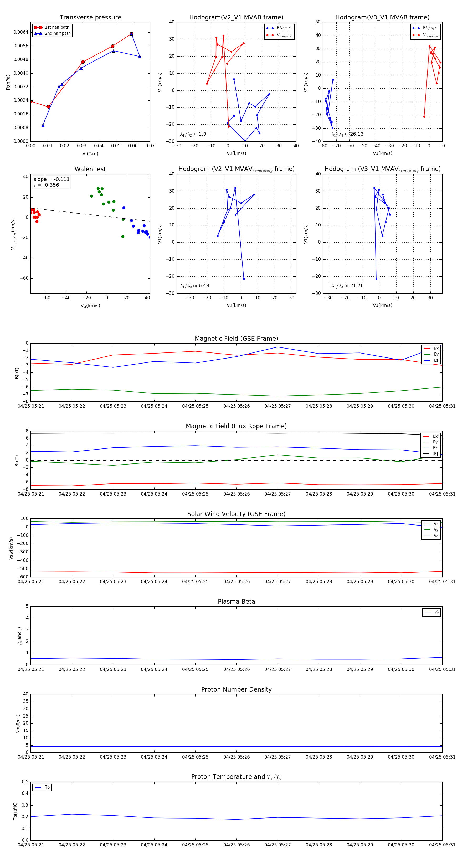The height and width of the screenshot is (868, 473).
Task: Click the λ1/λ2 ≈ 1.9 annotation
Action: [193, 134]
